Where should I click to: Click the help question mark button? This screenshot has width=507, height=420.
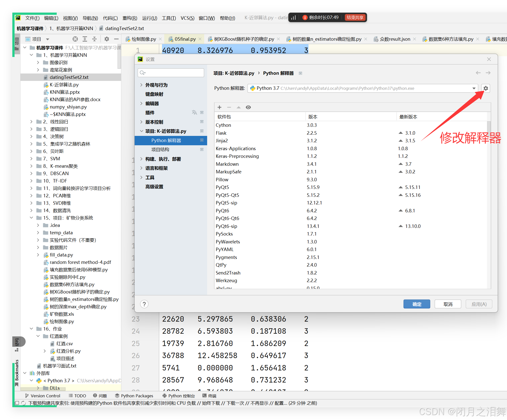[144, 304]
